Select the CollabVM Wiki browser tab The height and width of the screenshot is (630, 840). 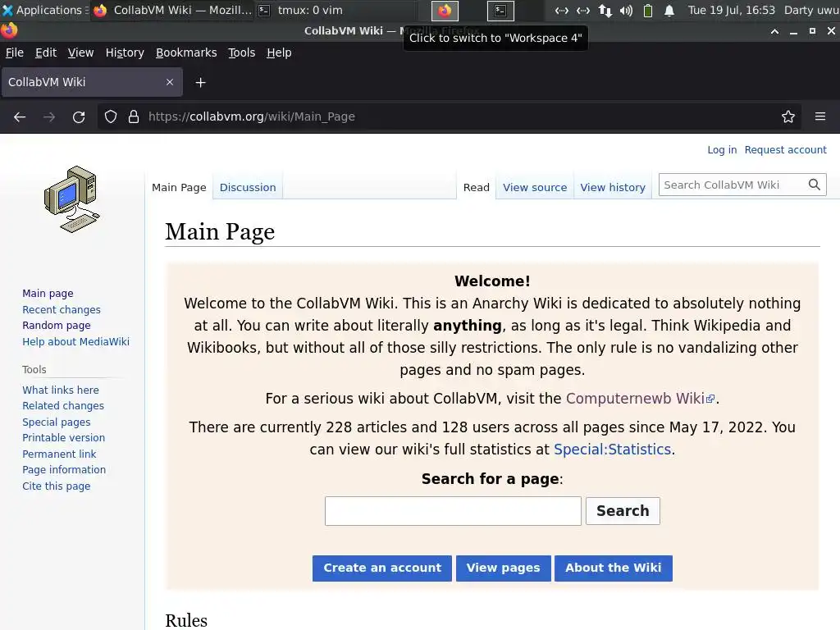click(x=92, y=82)
